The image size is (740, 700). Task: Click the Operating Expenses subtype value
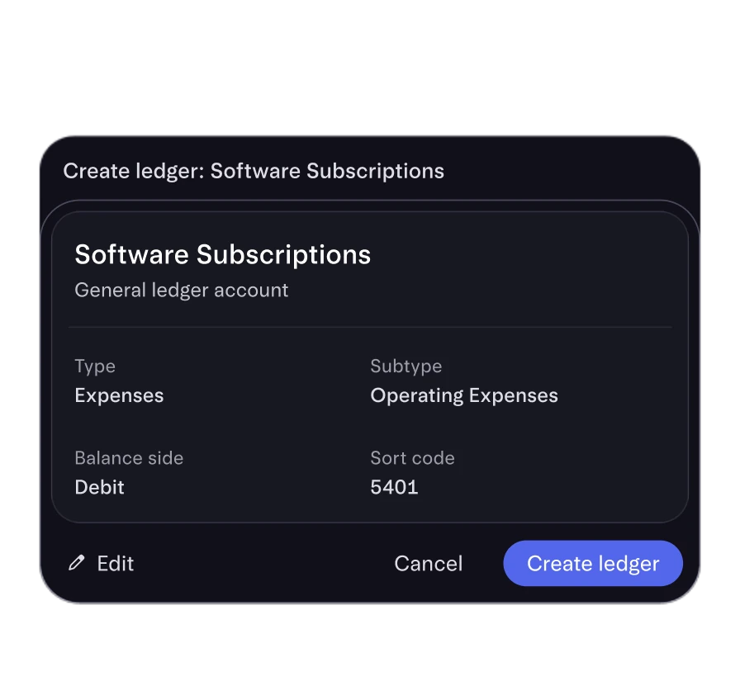tap(464, 395)
